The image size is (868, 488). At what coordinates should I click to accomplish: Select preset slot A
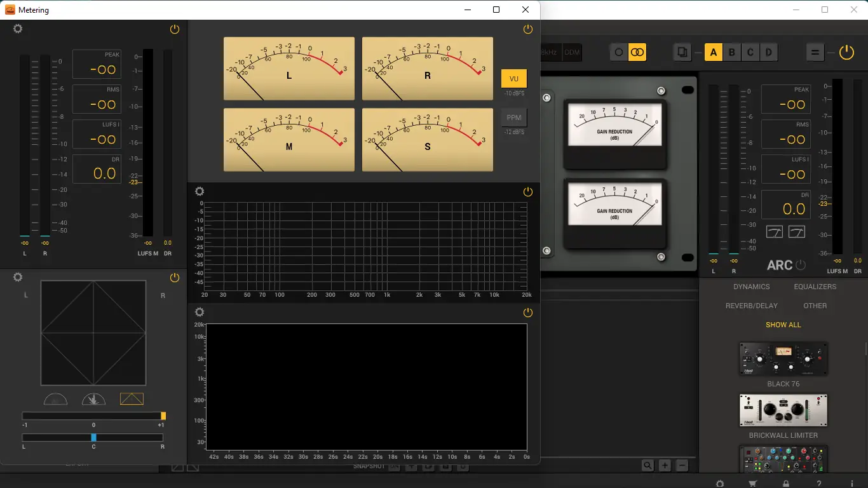pyautogui.click(x=714, y=52)
